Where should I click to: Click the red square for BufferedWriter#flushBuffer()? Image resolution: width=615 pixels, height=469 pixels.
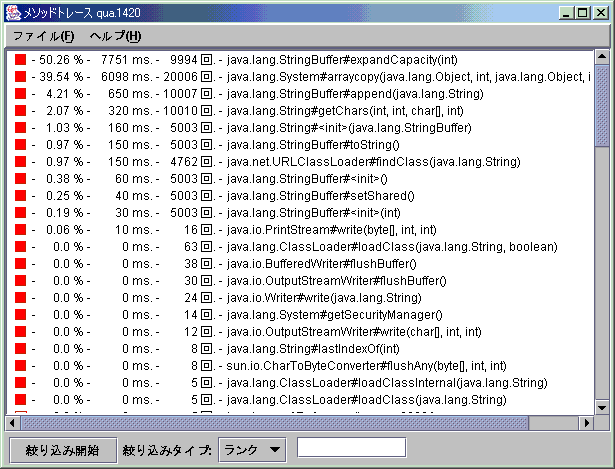(x=20, y=264)
